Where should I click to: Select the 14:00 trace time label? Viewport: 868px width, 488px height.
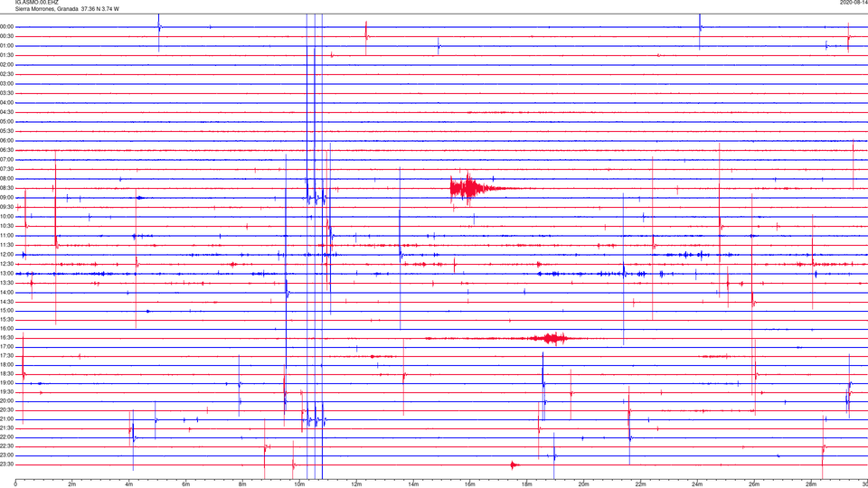pyautogui.click(x=7, y=293)
